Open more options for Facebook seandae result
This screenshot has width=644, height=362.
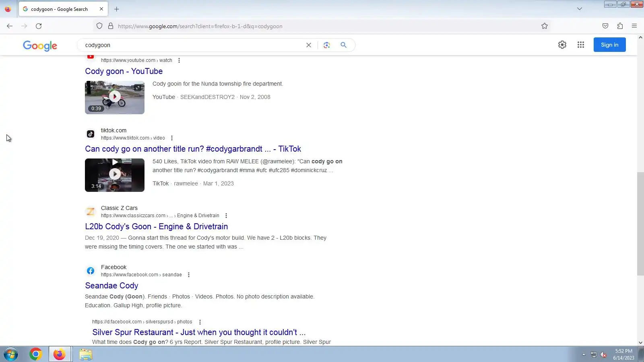189,275
